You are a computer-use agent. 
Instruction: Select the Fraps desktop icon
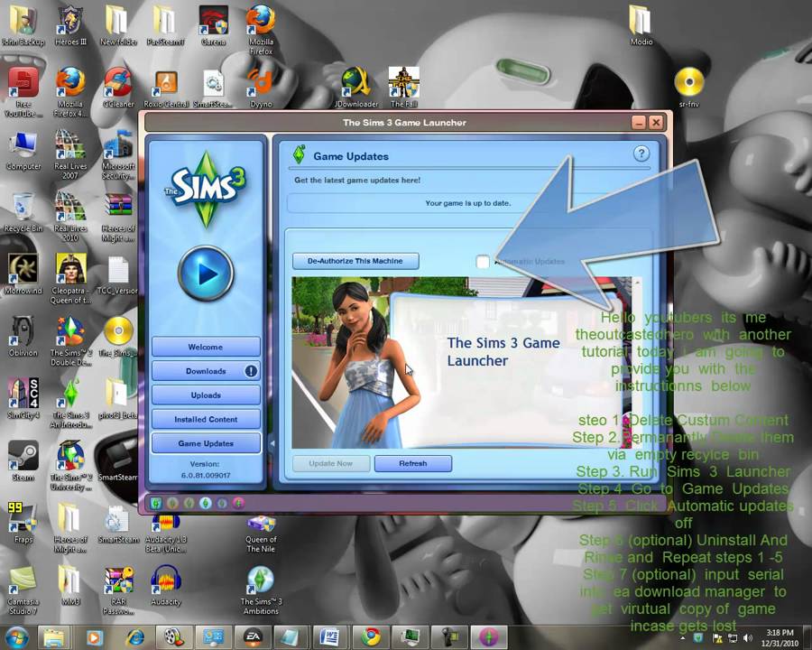[23, 524]
